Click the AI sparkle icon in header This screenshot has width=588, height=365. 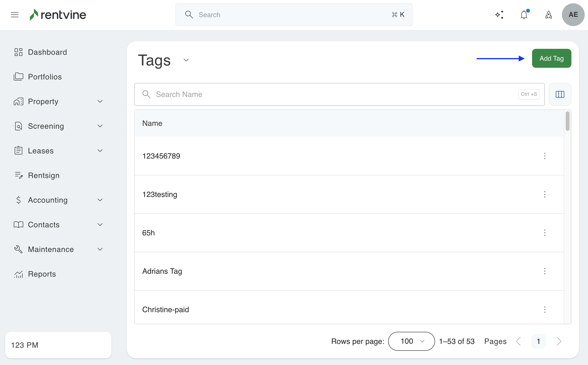[499, 15]
